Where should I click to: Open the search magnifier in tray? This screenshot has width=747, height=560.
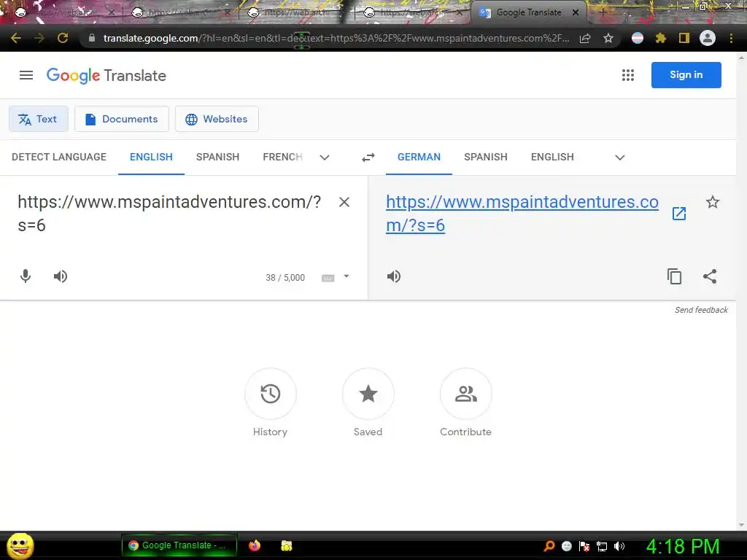(x=549, y=546)
